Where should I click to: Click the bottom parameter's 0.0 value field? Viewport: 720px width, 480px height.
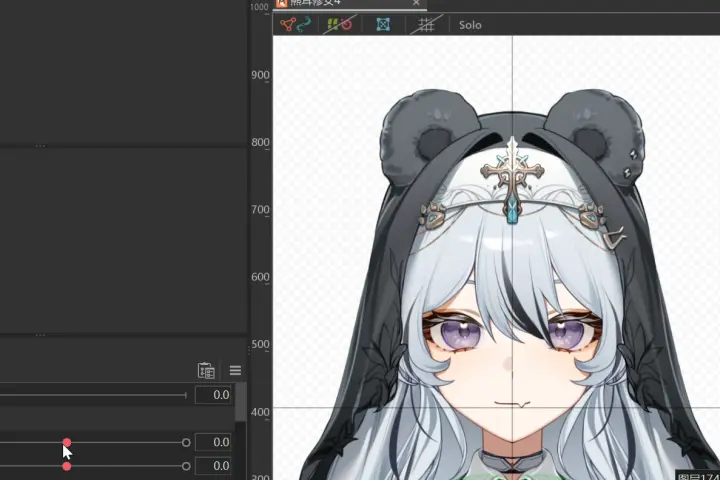pyautogui.click(x=213, y=466)
